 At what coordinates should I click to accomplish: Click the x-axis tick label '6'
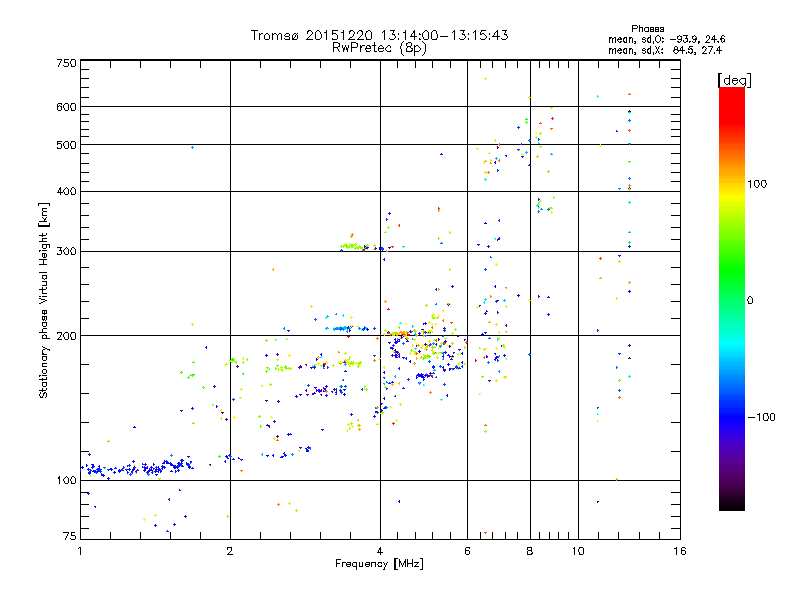[467, 551]
